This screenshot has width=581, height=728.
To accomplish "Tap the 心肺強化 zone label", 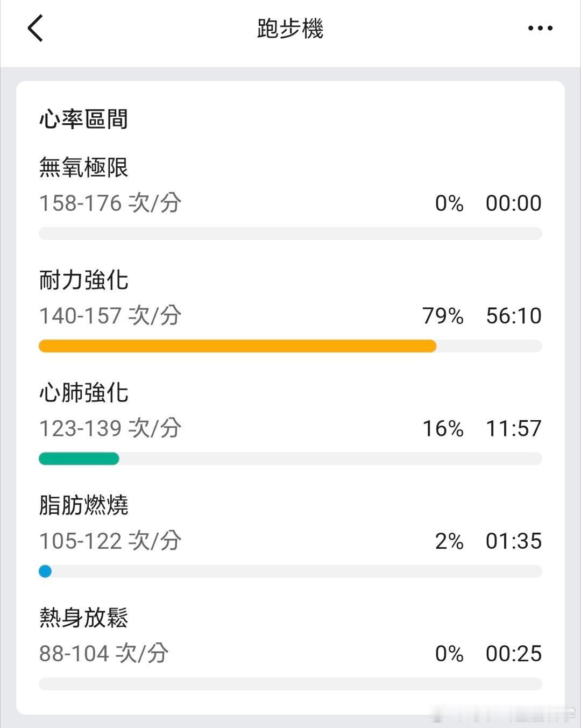I will click(x=83, y=392).
